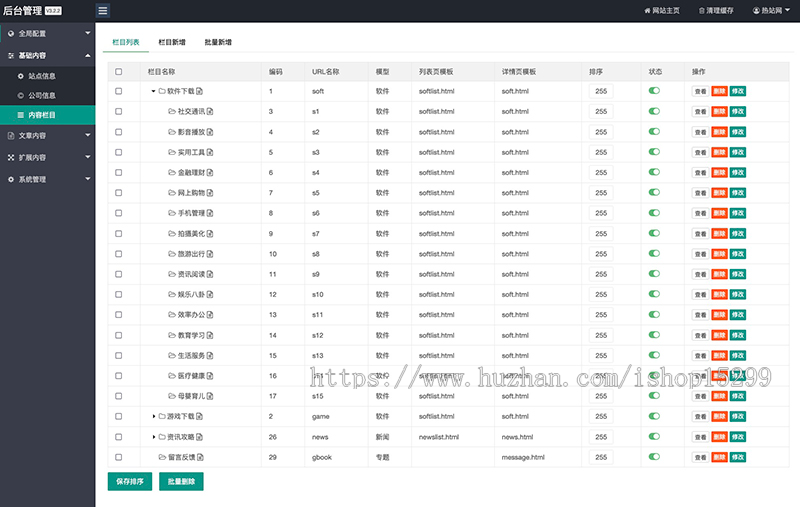Click the page icon next to 教育学习
This screenshot has width=800, height=507.
(x=210, y=335)
